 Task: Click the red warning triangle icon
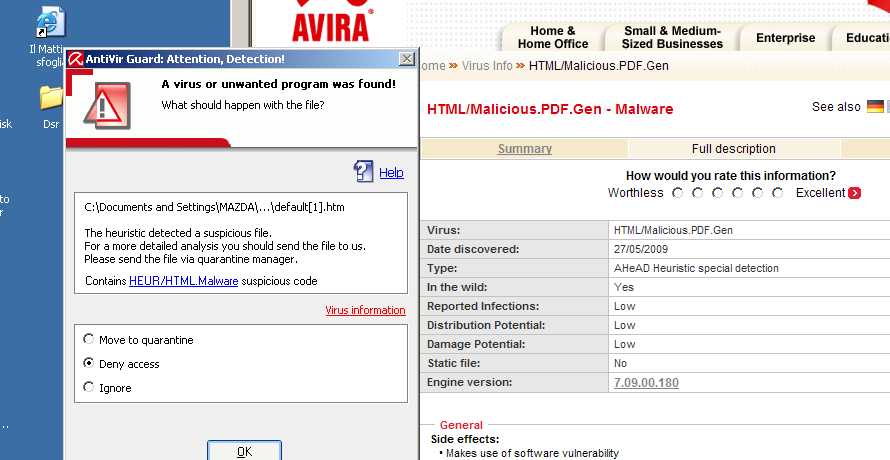click(107, 106)
